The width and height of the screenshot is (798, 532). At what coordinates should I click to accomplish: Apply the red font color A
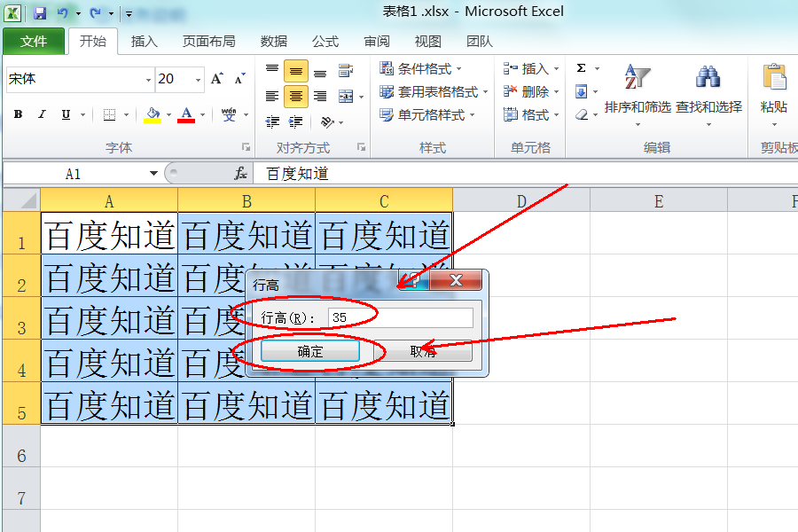pyautogui.click(x=186, y=114)
